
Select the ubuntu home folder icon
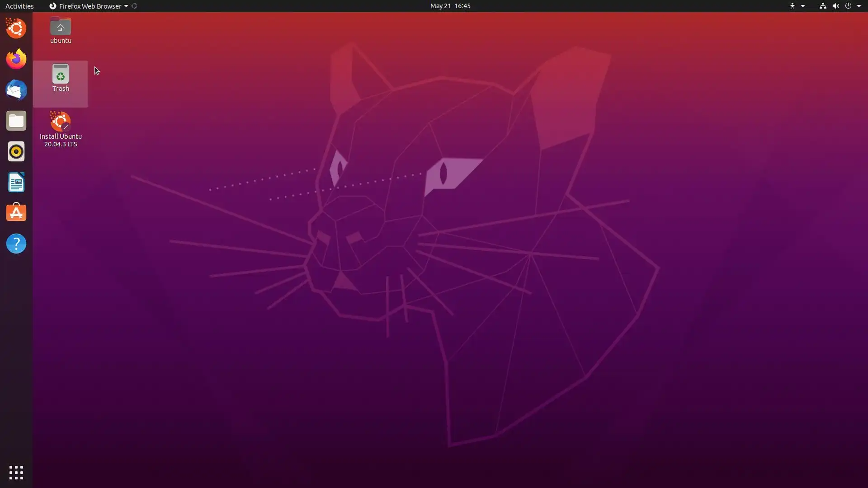click(61, 27)
